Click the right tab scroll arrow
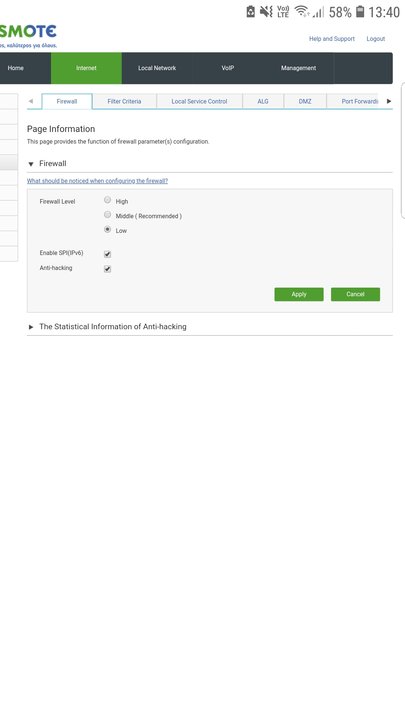Viewport: 405px width, 720px height. tap(389, 101)
